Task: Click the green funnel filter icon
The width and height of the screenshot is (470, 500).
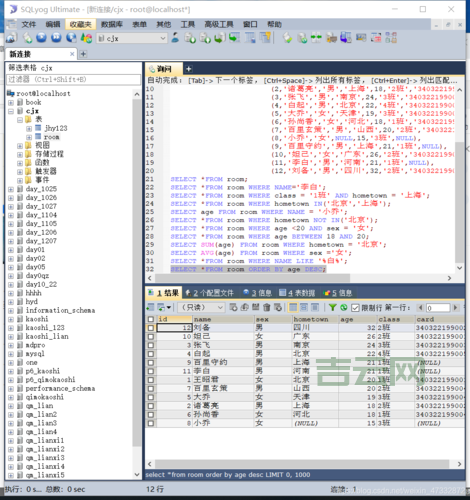Action: [x=332, y=307]
